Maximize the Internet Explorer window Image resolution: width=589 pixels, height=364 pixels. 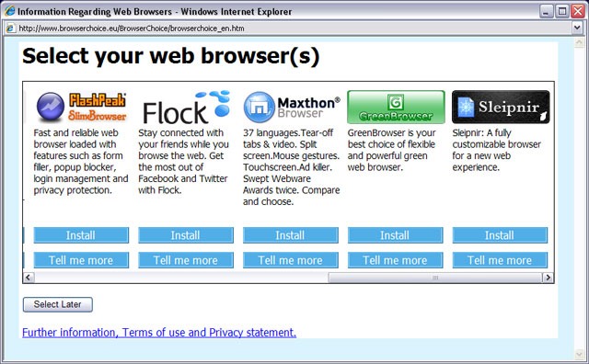coord(562,11)
